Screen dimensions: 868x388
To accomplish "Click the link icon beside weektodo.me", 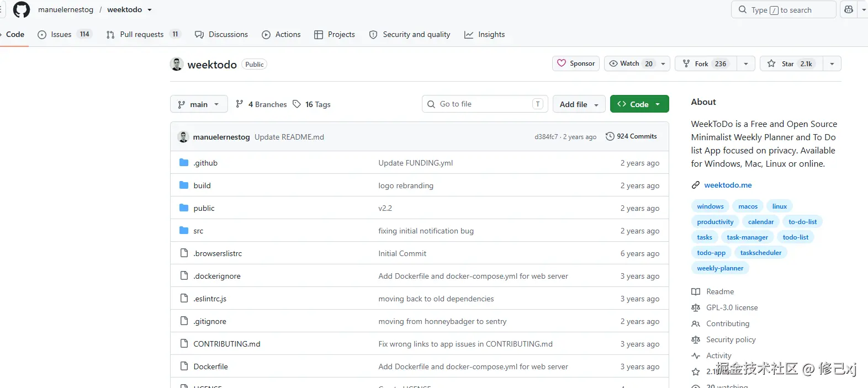I will tap(696, 185).
